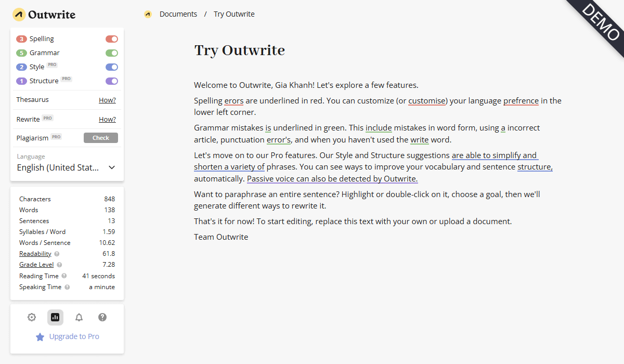624x364 pixels.
Task: Click the Reading Time info icon
Action: click(x=64, y=276)
